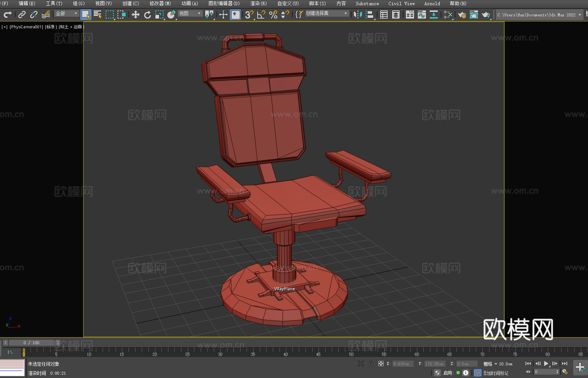Open the 脚本(S) menu
Screen dimensions: 588x378
pyautogui.click(x=317, y=3)
